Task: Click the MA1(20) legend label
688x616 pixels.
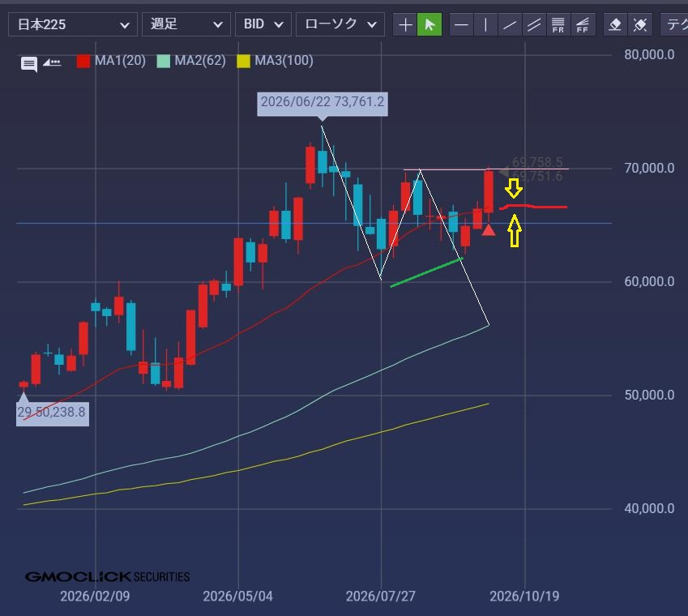Action: point(120,61)
